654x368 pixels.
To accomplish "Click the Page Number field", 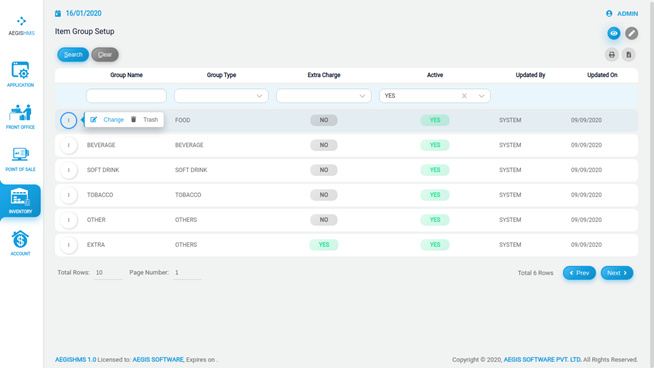I will pos(187,273).
